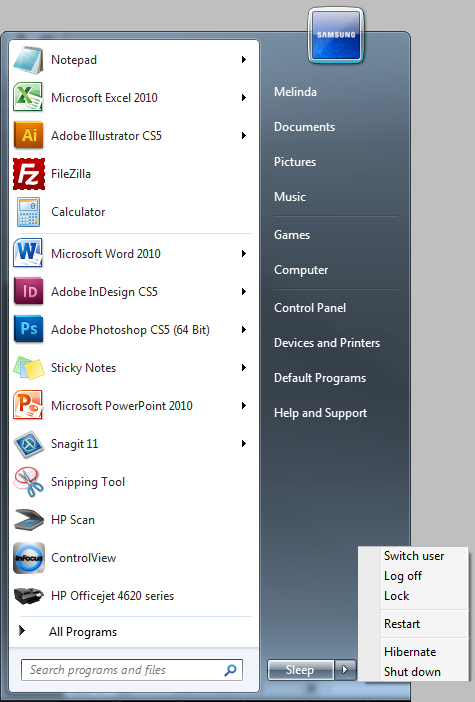
Task: Expand Microsoft Word 2010 jump list arrow
Action: 244,254
